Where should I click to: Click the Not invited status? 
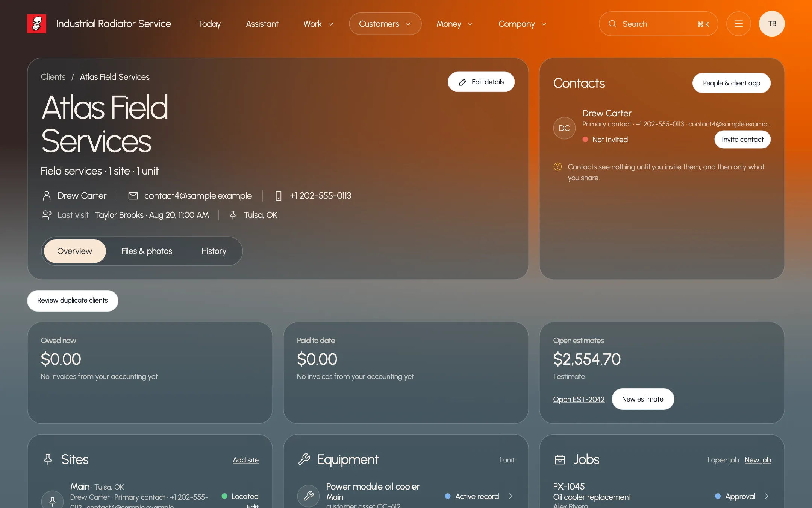point(605,140)
